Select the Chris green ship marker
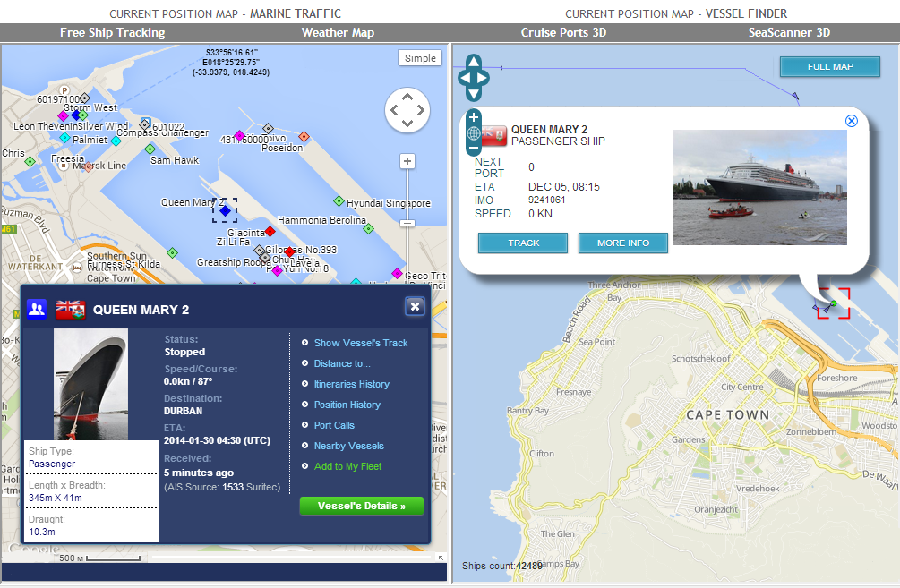Screen dimensions: 900x588 (x=30, y=162)
